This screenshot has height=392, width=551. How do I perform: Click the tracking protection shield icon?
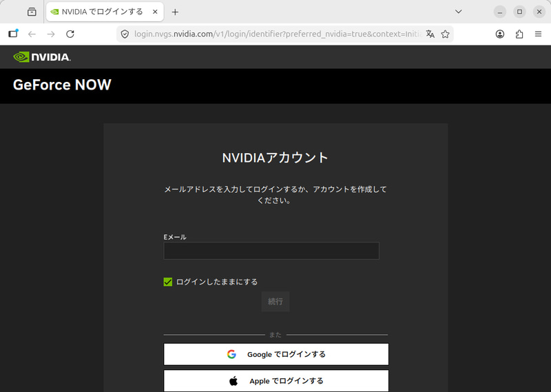125,34
